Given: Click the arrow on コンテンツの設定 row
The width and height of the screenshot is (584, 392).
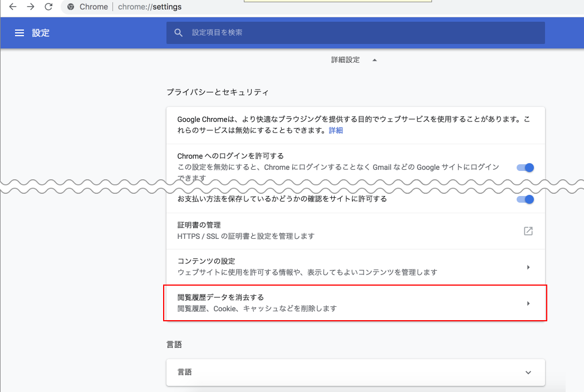Looking at the screenshot, I should (x=528, y=267).
